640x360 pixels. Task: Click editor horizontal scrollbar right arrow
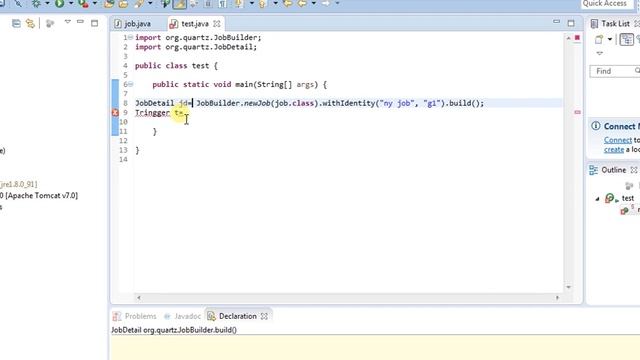(558, 298)
